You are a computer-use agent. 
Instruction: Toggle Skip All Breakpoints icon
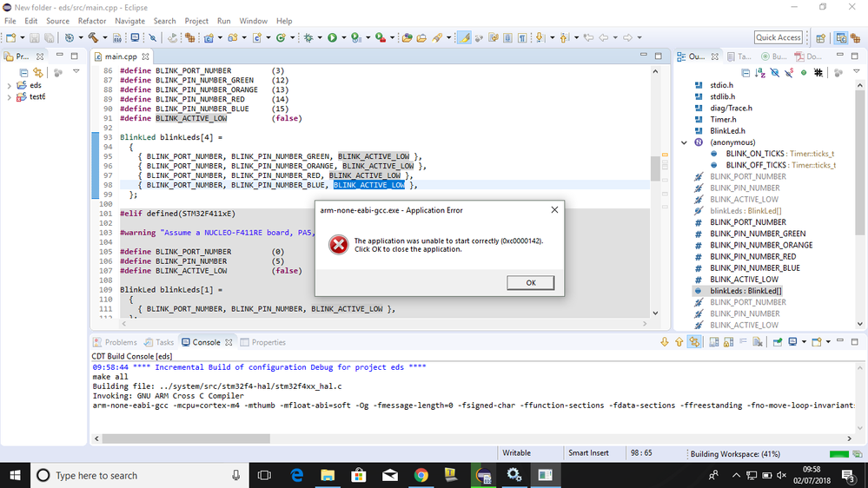(x=152, y=37)
